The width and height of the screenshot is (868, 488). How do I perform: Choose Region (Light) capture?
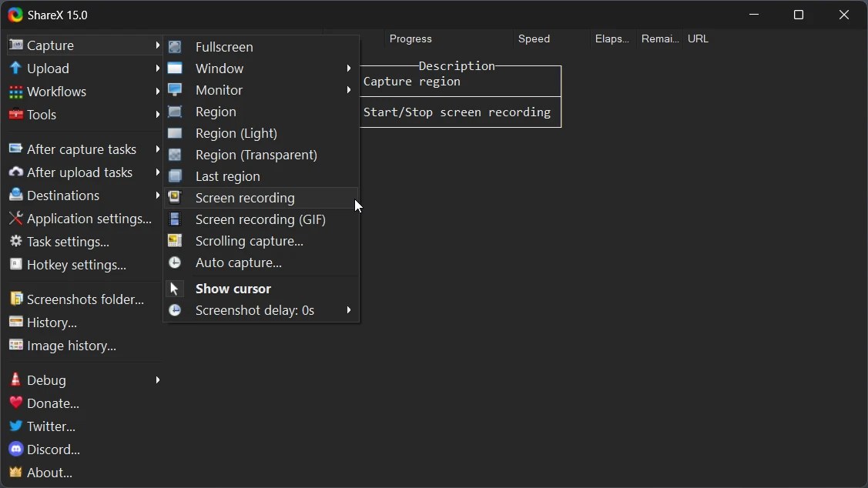[x=261, y=133]
